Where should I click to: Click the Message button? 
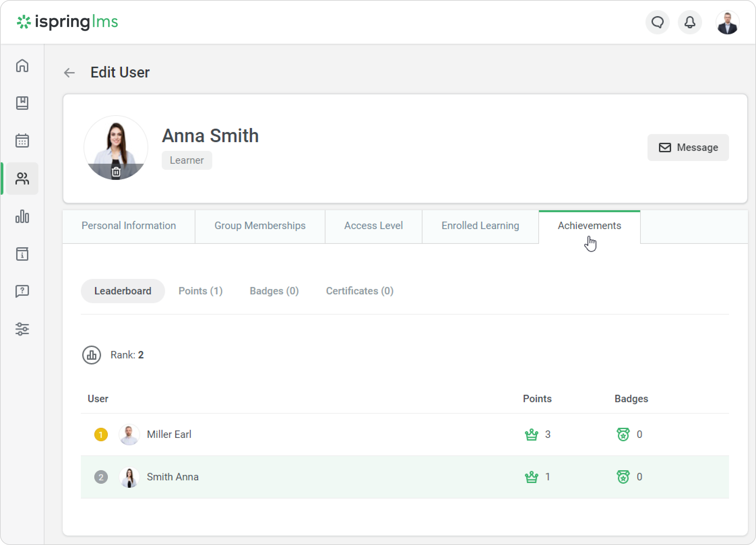tap(688, 148)
